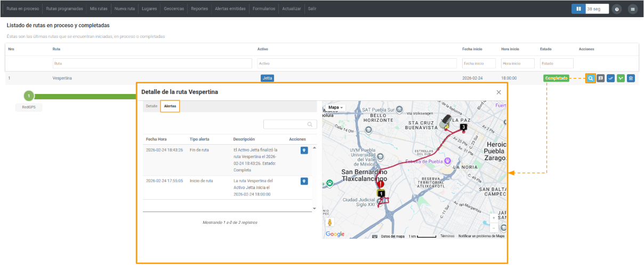Click Datos del mapa in map footer

[392, 236]
